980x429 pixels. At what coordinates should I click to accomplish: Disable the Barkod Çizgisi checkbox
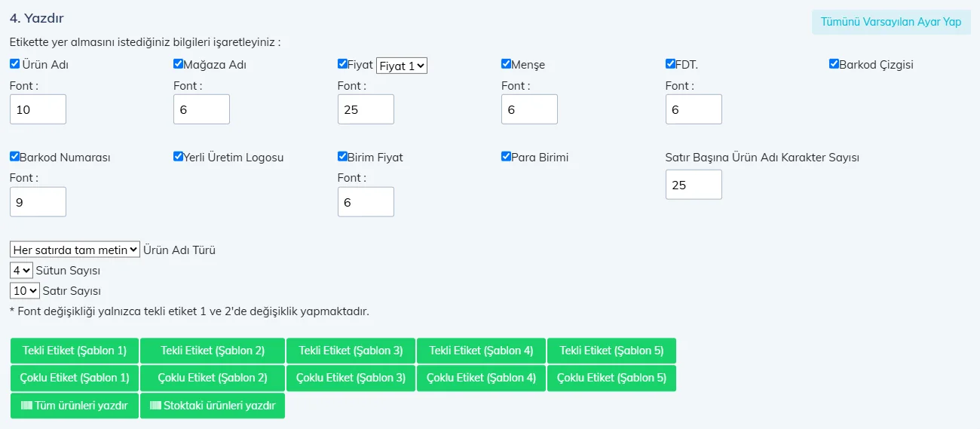834,64
